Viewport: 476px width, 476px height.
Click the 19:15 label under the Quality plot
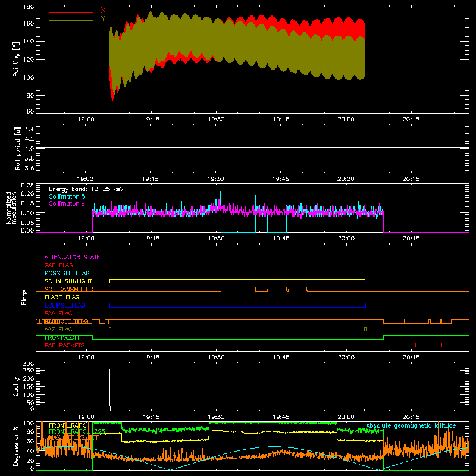(x=151, y=417)
